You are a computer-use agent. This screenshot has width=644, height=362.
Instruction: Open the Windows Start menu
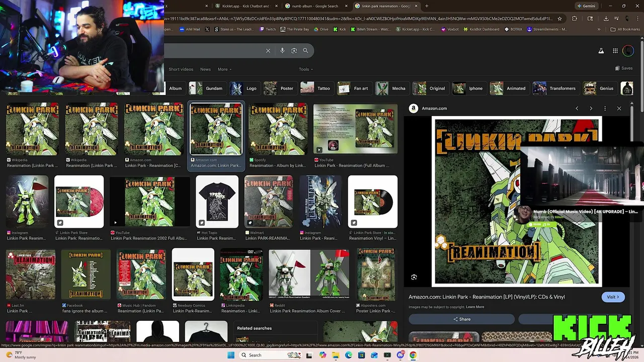230,355
